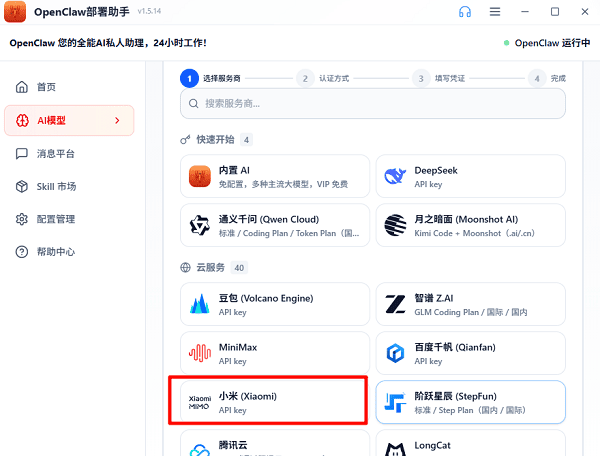600x456 pixels.
Task: Choose the 内置 AI provider card
Action: pyautogui.click(x=275, y=176)
